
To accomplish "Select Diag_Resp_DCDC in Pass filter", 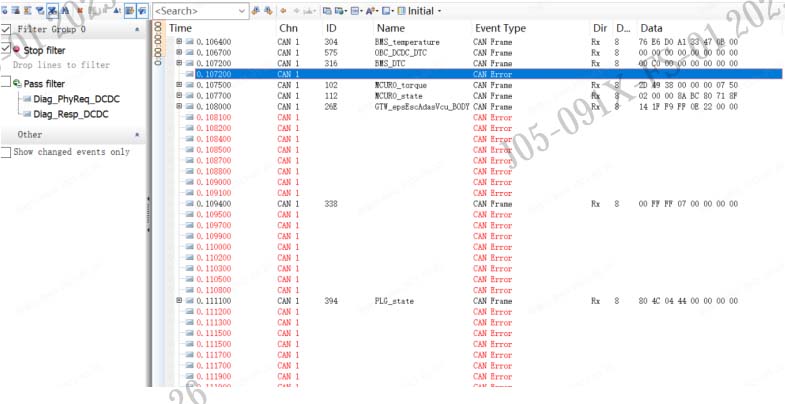I will [x=70, y=114].
